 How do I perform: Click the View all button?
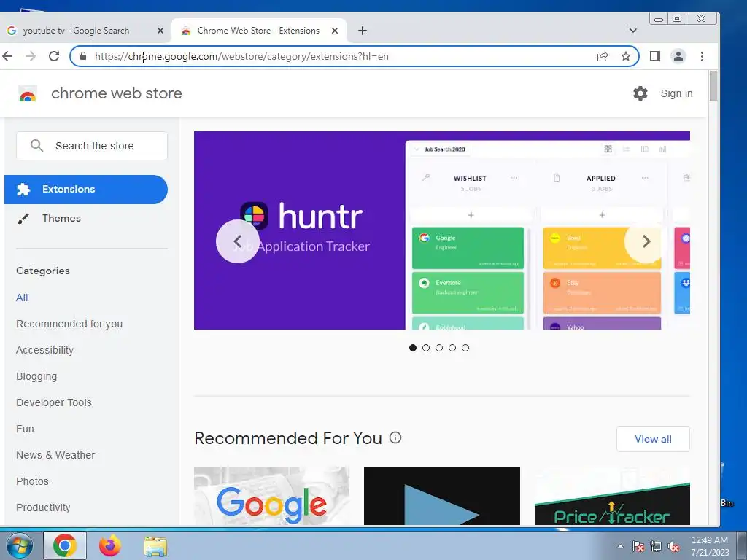click(x=653, y=439)
